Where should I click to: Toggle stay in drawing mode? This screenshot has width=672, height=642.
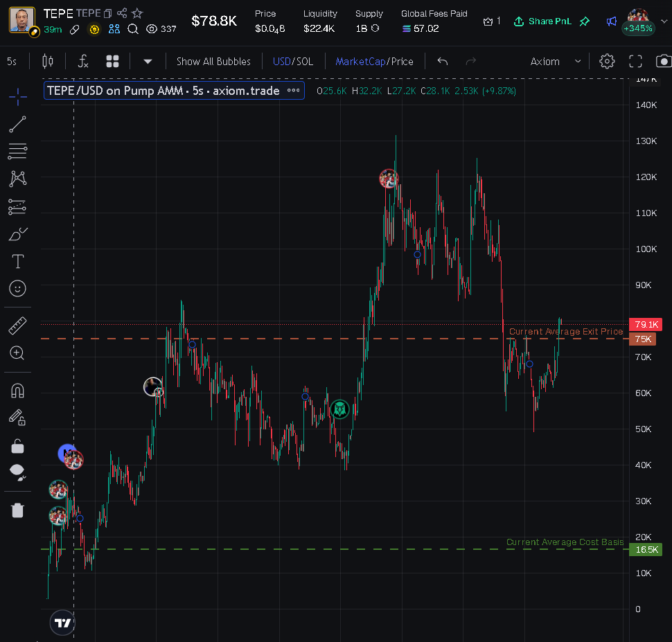[x=17, y=418]
